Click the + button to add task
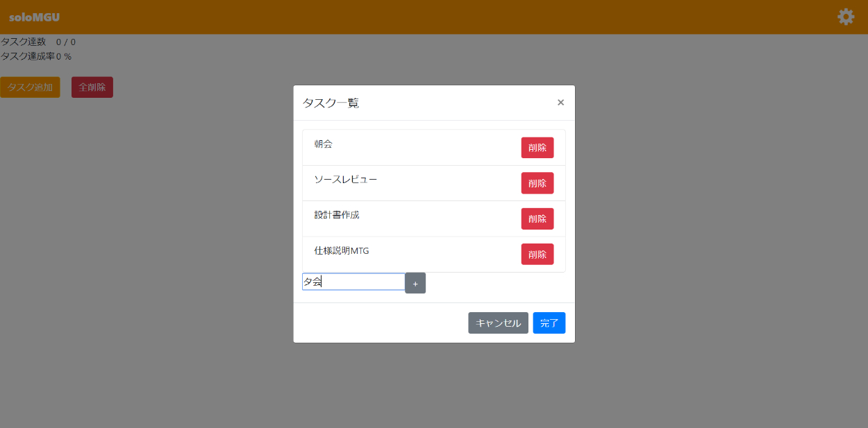Screen dimensions: 868x428 (x=415, y=283)
